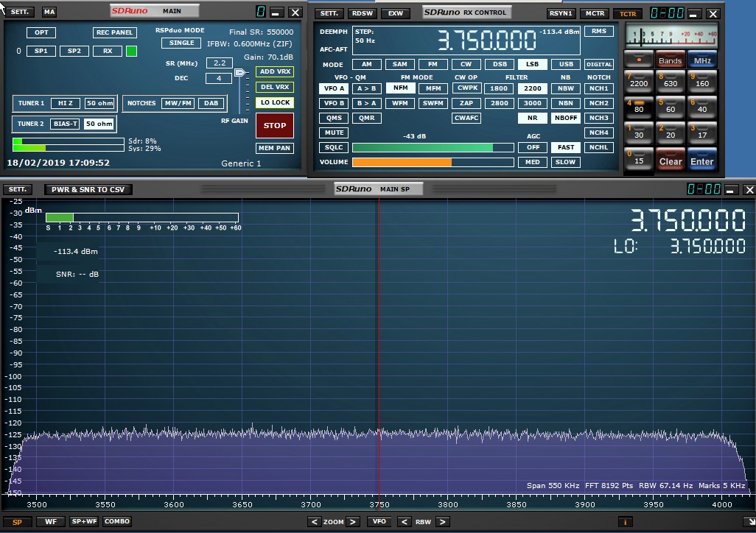Viewport: 756px width, 533px height.
Task: Click the info icon in Main SP footer
Action: [626, 522]
